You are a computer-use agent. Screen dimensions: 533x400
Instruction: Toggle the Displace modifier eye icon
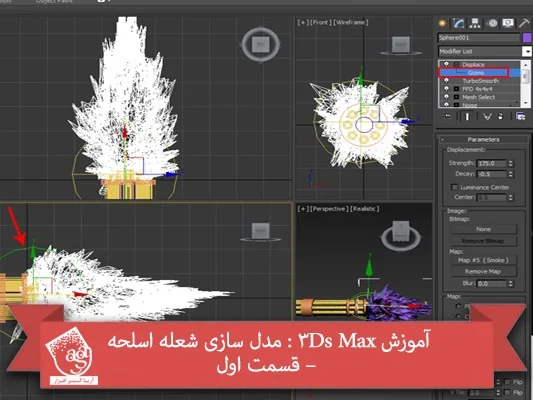[447, 64]
